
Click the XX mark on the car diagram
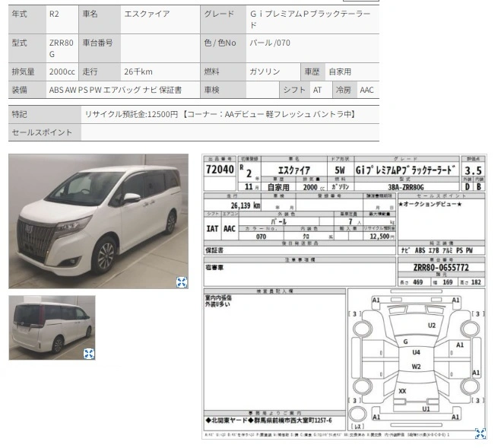point(402,391)
